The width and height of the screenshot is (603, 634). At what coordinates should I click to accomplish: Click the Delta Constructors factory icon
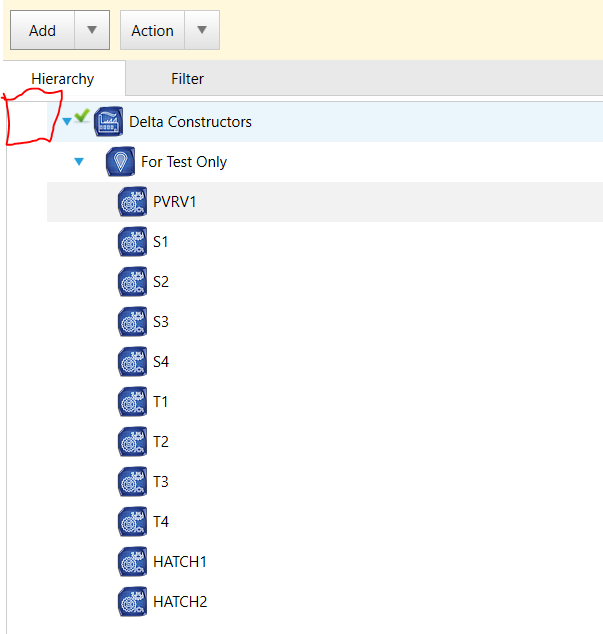click(108, 121)
